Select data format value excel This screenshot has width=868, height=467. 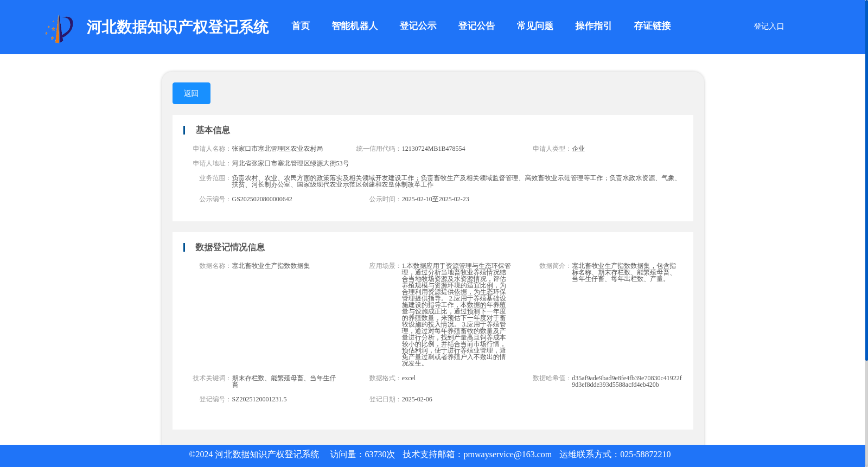pyautogui.click(x=409, y=378)
